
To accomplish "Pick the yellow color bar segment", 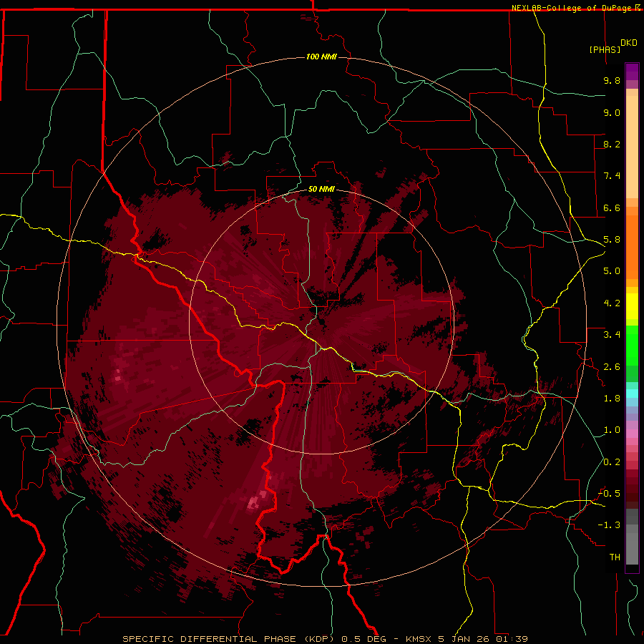I will [x=632, y=306].
